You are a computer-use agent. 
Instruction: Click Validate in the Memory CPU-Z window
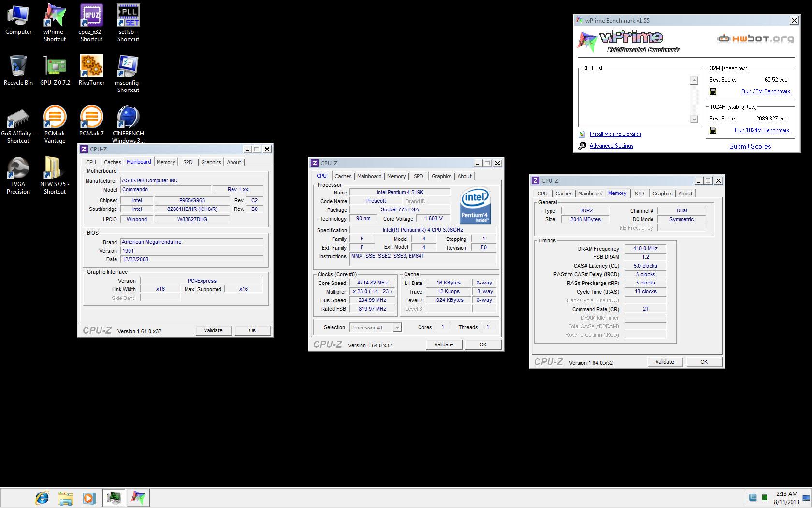pos(665,362)
